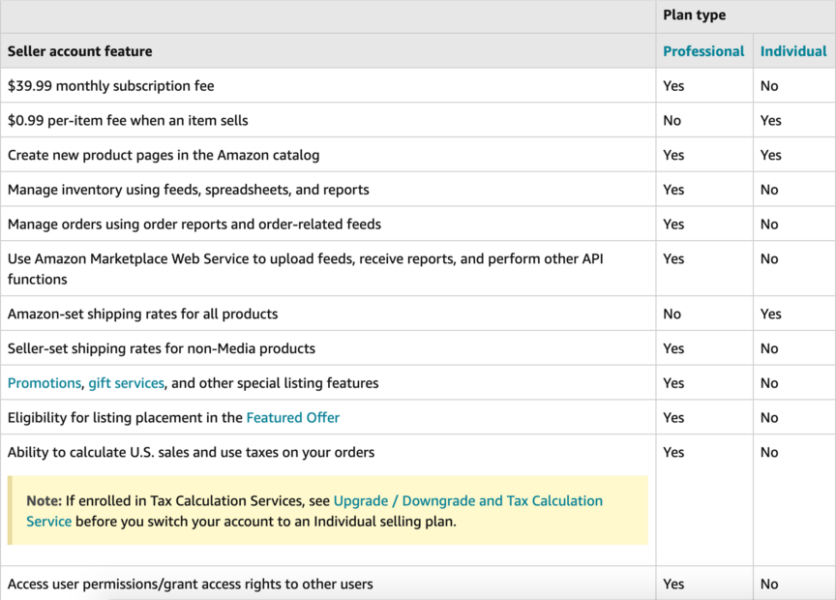Click the Seller-set shipping rates row label
Viewport: 836px width, 600px height.
click(x=161, y=349)
